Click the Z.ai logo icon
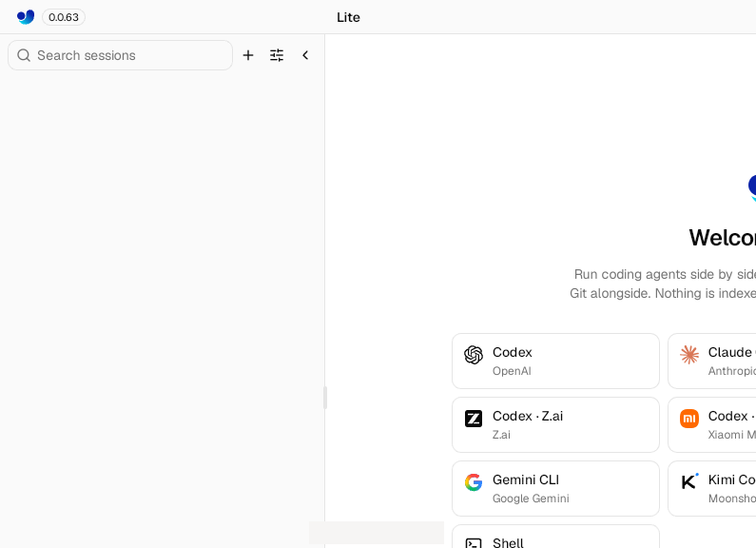756x548 pixels. (x=474, y=419)
